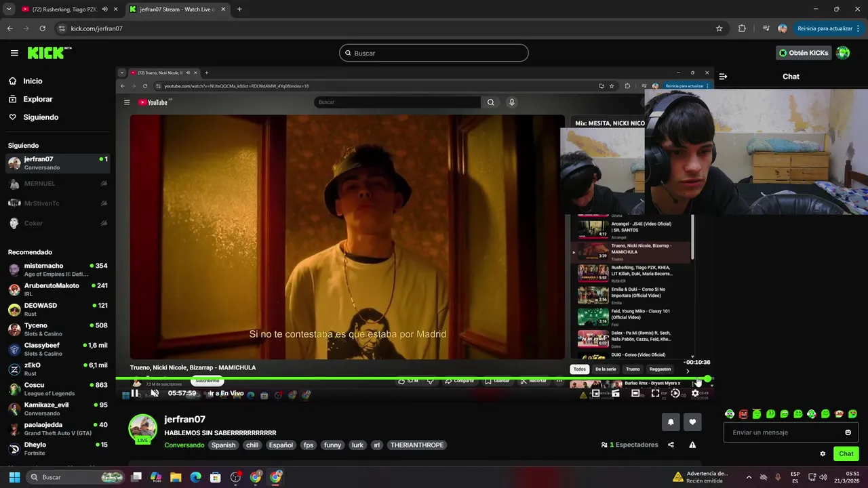Open the browser extensions puzzle icon
This screenshot has width=868, height=488.
click(x=742, y=28)
